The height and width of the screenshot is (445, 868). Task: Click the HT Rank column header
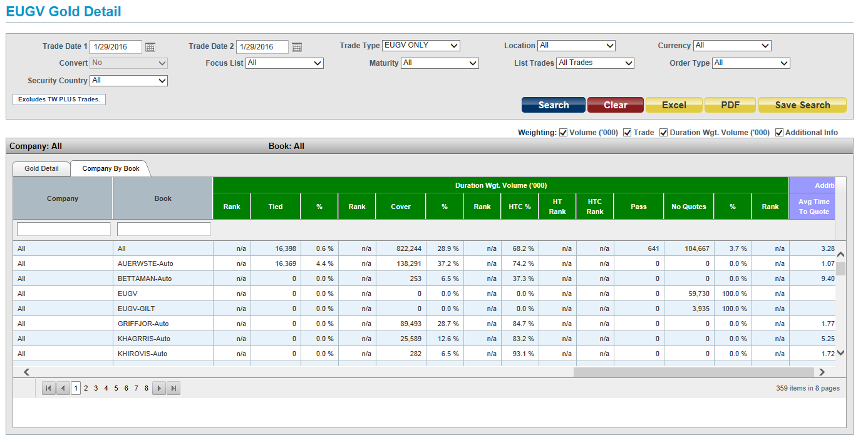[557, 207]
